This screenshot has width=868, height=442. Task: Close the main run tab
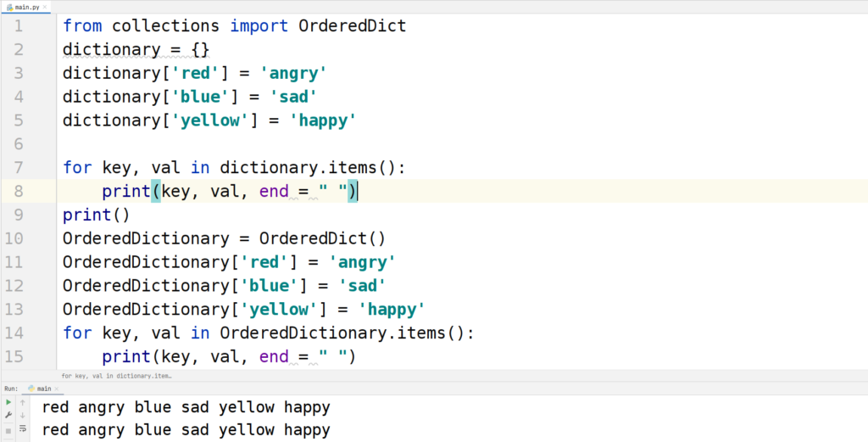point(57,389)
